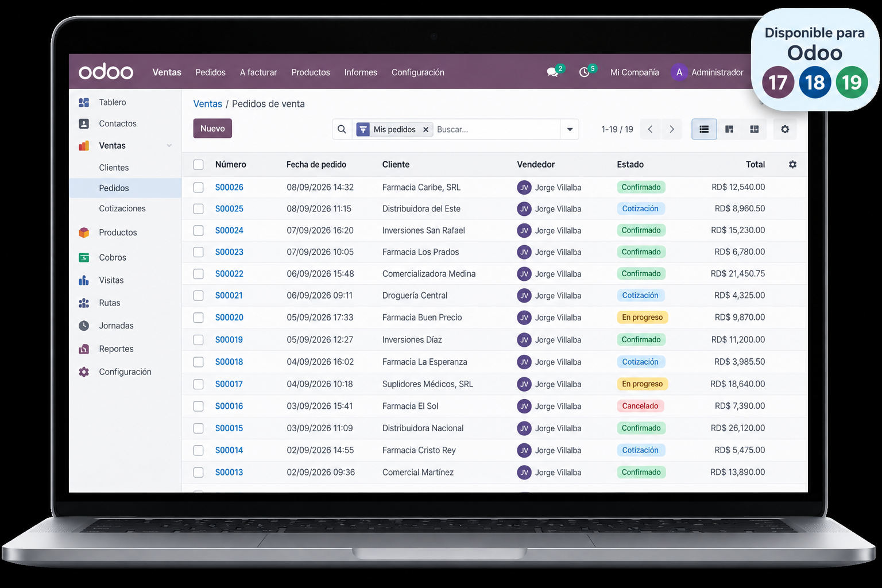Open the Pedidos top menu
882x588 pixels.
point(211,72)
